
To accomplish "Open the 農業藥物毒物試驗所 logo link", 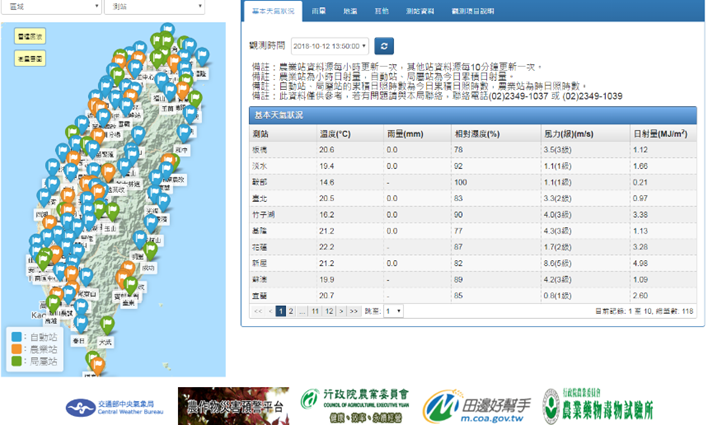I will click(597, 406).
